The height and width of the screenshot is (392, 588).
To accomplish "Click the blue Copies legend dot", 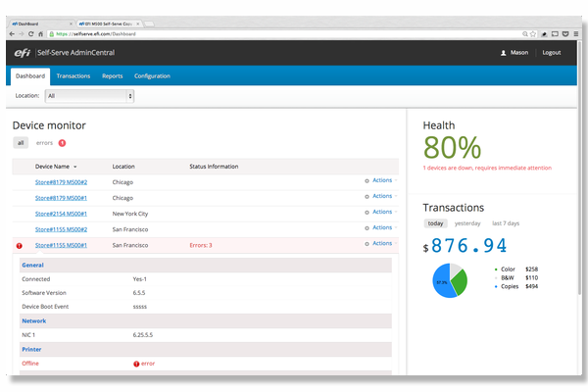I will [496, 286].
